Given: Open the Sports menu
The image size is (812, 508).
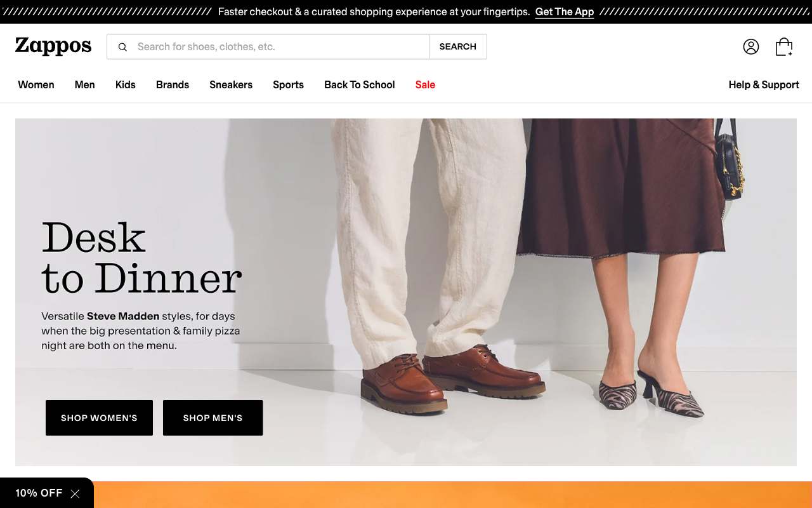Looking at the screenshot, I should coord(288,84).
